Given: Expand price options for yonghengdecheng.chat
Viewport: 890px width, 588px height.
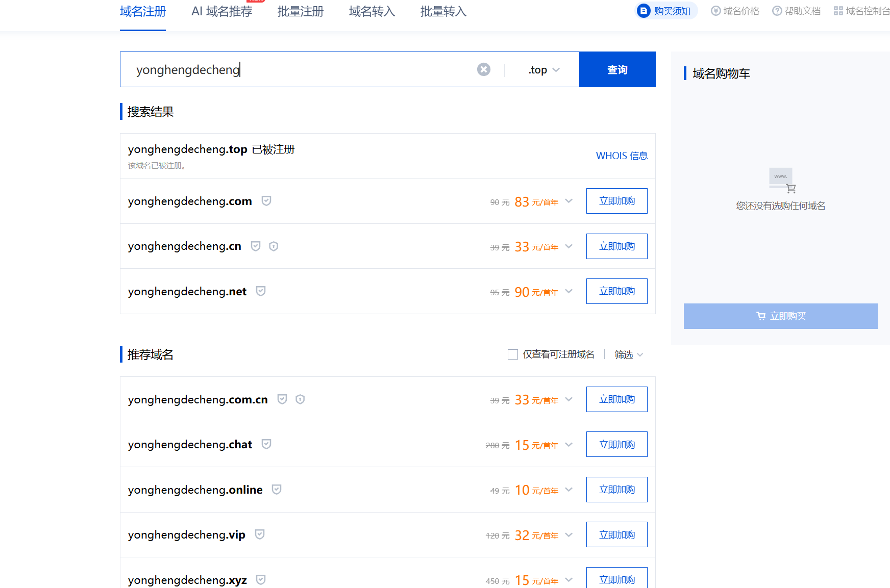Looking at the screenshot, I should coord(569,444).
